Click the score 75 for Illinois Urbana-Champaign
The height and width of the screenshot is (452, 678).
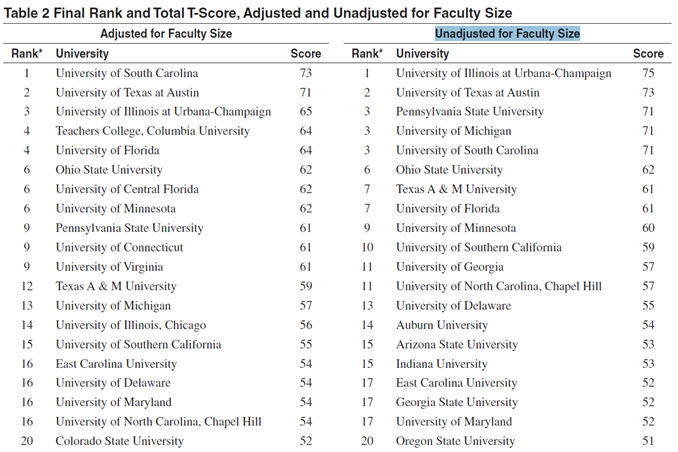coord(648,73)
